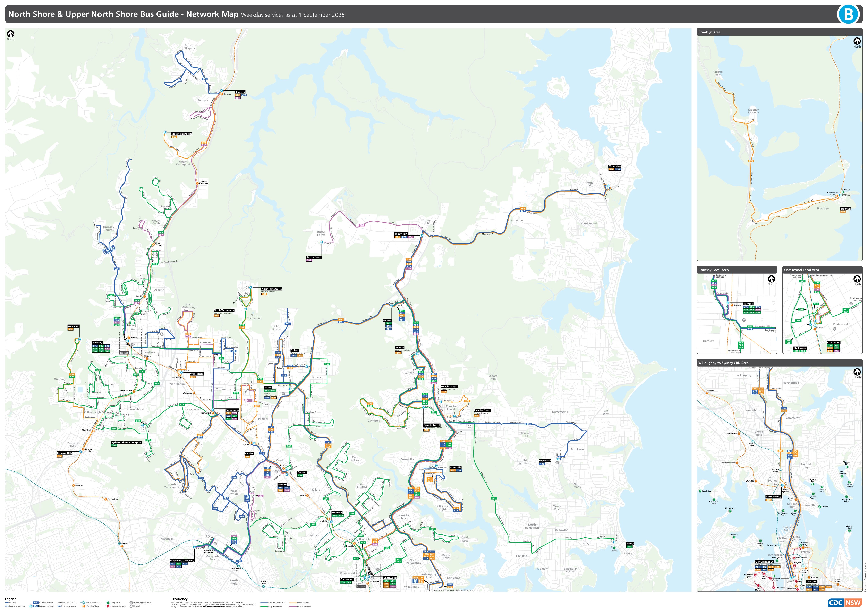Open the See inset link near Chatswood
The image size is (868, 613).
pyautogui.click(x=361, y=587)
